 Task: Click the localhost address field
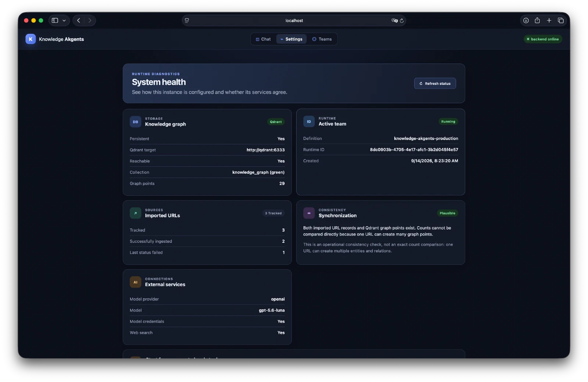294,21
